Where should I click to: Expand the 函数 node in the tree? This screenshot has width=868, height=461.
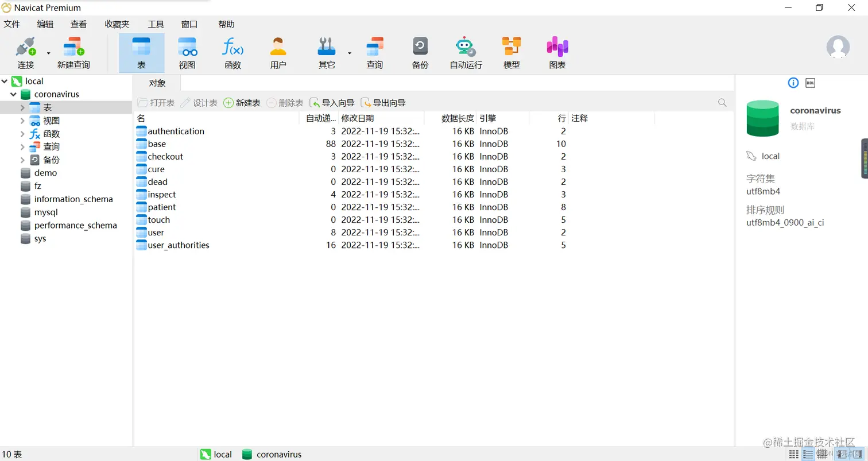coord(22,134)
